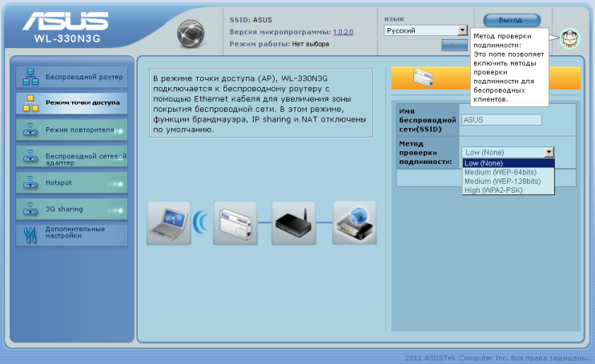Click the device icon in orange banner
Screen dimensions: 595x364
(x=423, y=78)
